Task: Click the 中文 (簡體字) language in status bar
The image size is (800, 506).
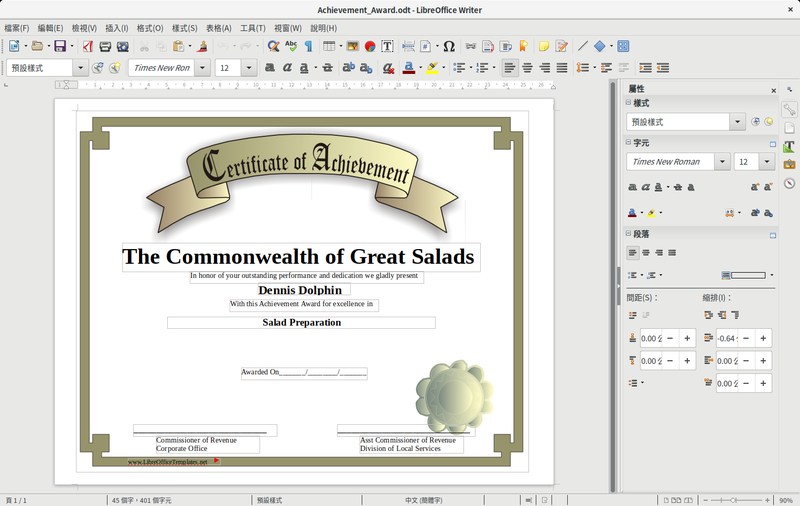Action: (x=425, y=499)
